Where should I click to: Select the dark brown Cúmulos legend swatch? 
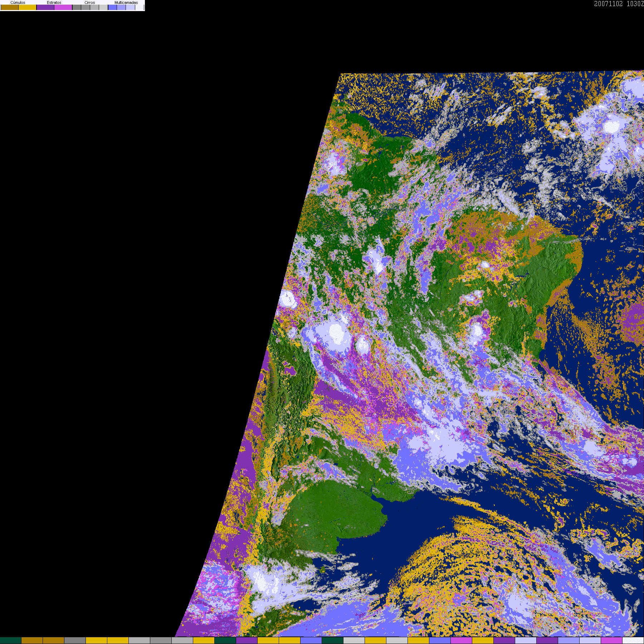point(10,7)
